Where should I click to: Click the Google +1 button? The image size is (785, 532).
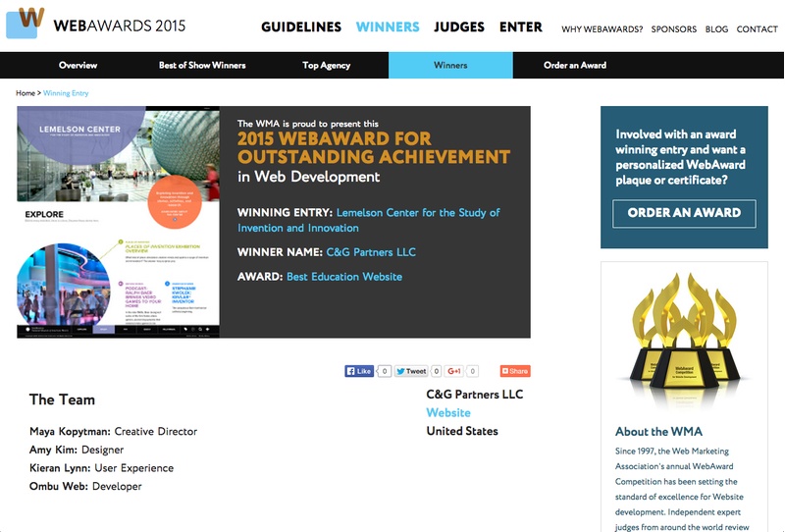[455, 371]
